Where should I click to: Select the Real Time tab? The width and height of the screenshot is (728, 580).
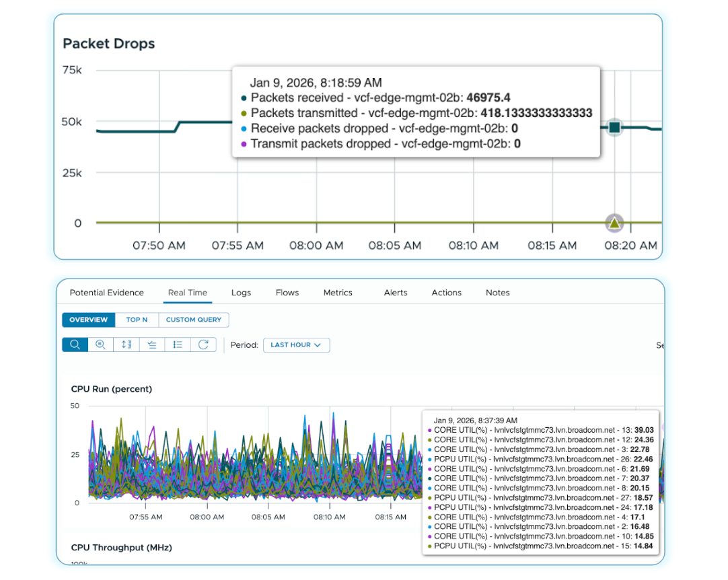(x=188, y=293)
